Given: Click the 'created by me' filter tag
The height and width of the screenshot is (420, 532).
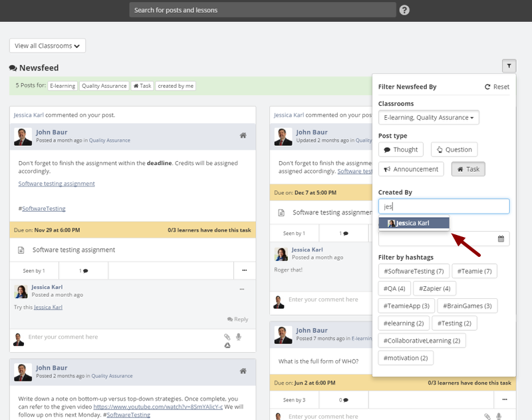Looking at the screenshot, I should [x=176, y=86].
